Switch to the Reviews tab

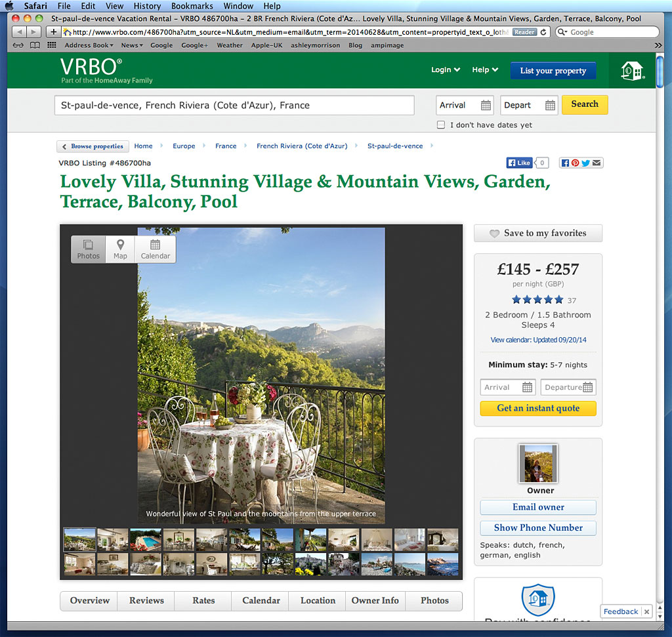point(146,600)
